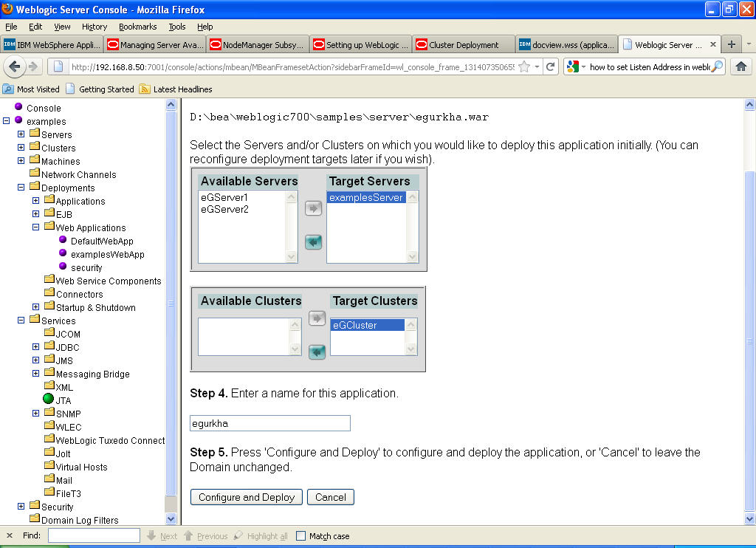Expand the Servers folder
Screen dimensions: 756x548
click(x=21, y=134)
